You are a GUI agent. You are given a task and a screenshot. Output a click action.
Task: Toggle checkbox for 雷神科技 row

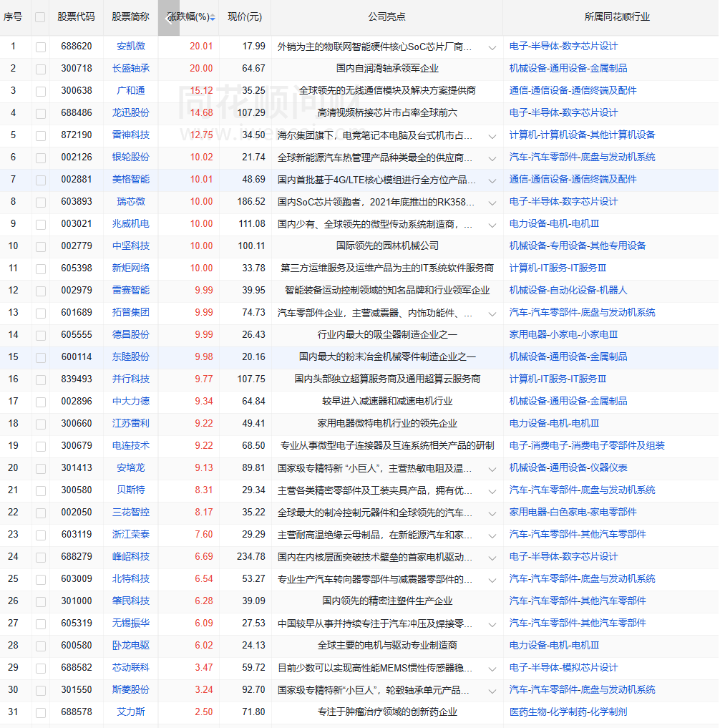point(41,136)
